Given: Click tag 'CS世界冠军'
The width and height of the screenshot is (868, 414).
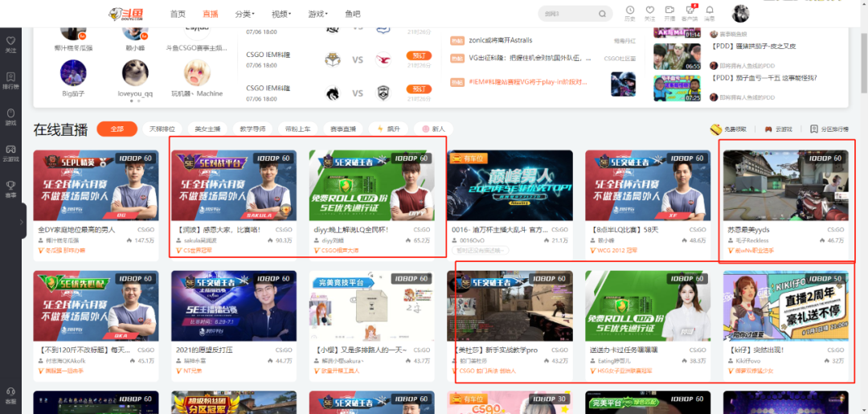Looking at the screenshot, I should tap(197, 250).
